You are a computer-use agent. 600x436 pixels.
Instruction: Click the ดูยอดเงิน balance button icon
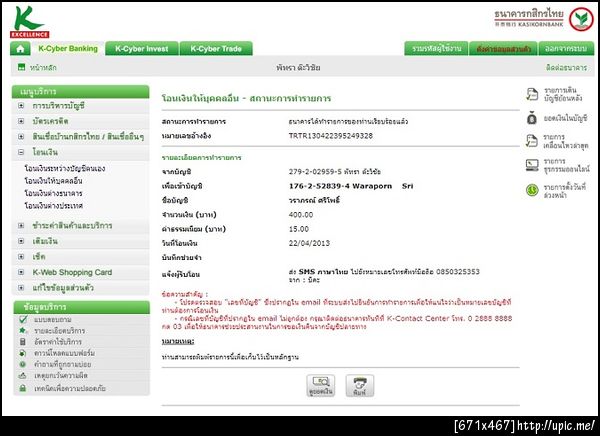[321, 385]
